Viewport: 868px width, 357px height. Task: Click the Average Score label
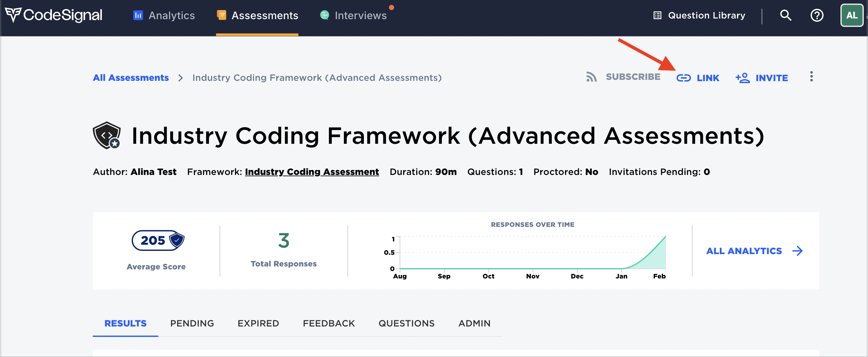tap(156, 267)
